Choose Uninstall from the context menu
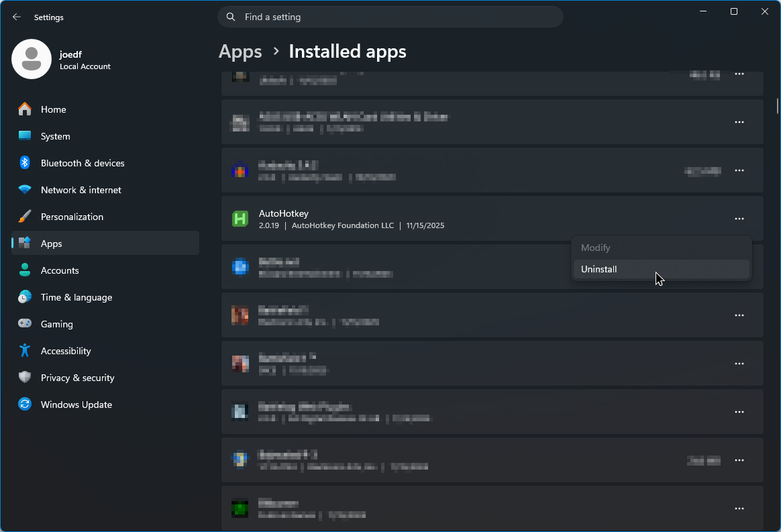This screenshot has height=532, width=781. (662, 270)
